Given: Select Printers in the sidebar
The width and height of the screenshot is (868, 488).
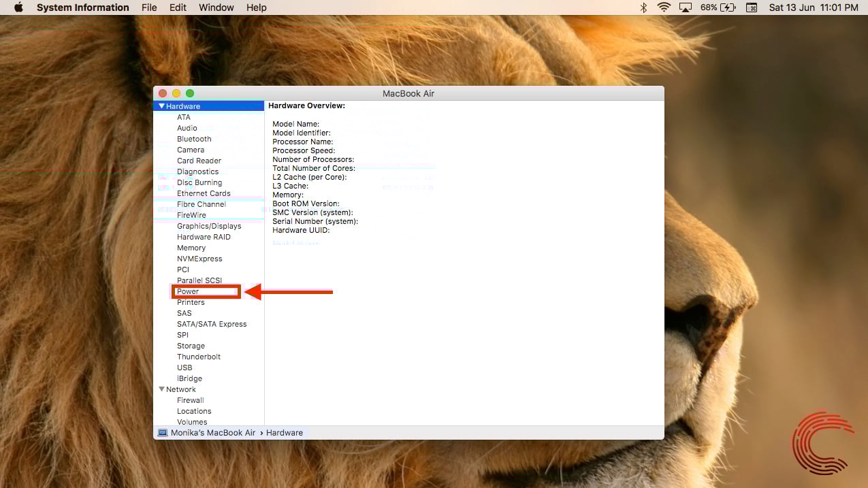Looking at the screenshot, I should (x=191, y=302).
